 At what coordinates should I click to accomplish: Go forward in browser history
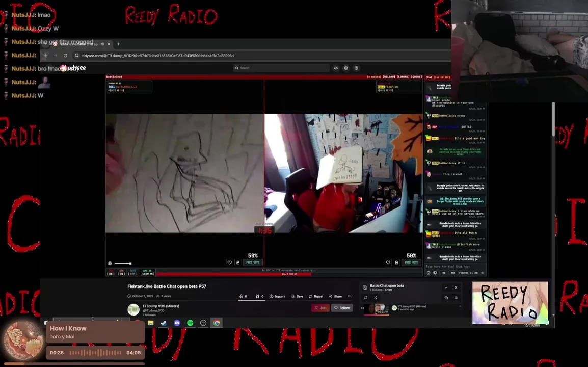(56, 56)
